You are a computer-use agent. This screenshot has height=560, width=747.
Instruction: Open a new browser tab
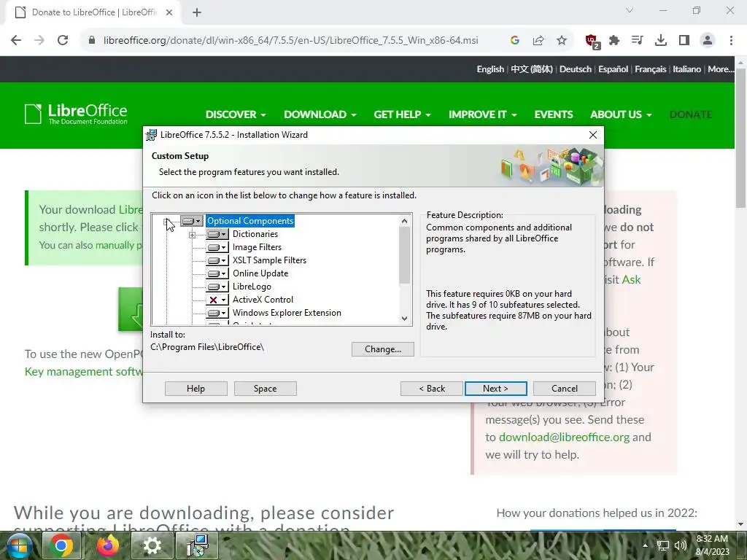click(197, 12)
